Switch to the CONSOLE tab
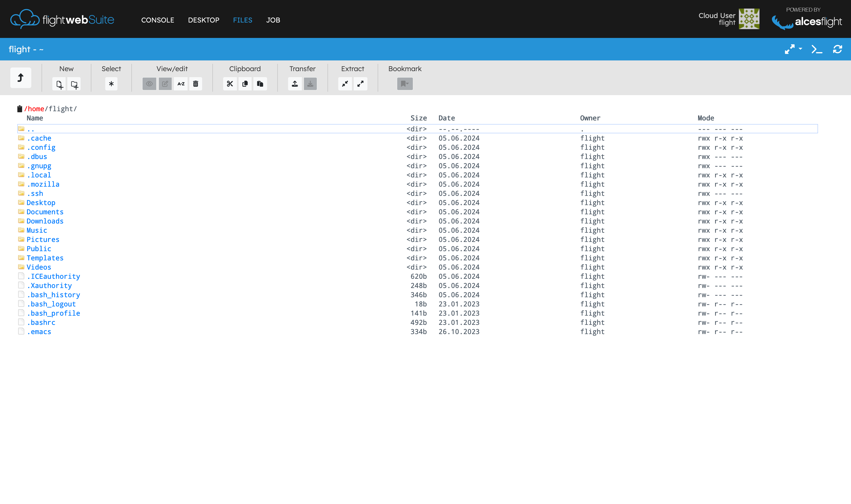Screen dimensions: 851x504 [158, 20]
